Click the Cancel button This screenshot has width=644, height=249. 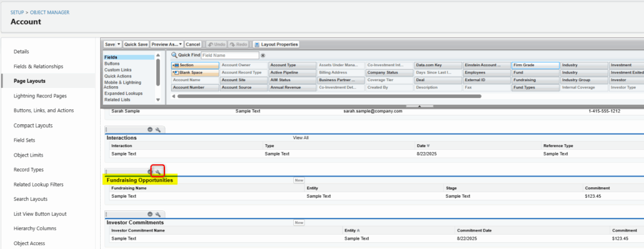pos(193,44)
